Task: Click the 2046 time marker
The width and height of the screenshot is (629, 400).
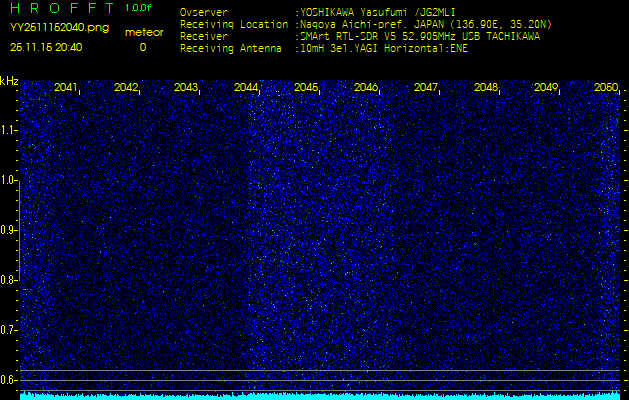Action: click(365, 87)
